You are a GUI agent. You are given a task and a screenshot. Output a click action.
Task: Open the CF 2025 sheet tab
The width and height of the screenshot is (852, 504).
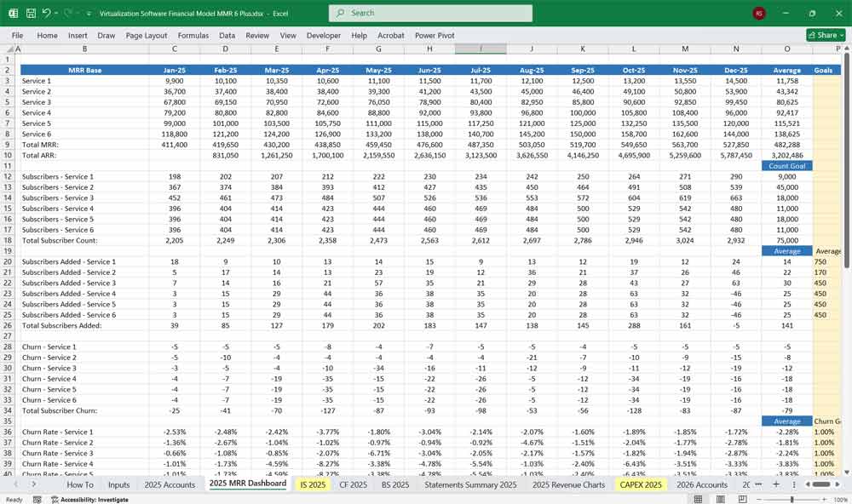(354, 484)
